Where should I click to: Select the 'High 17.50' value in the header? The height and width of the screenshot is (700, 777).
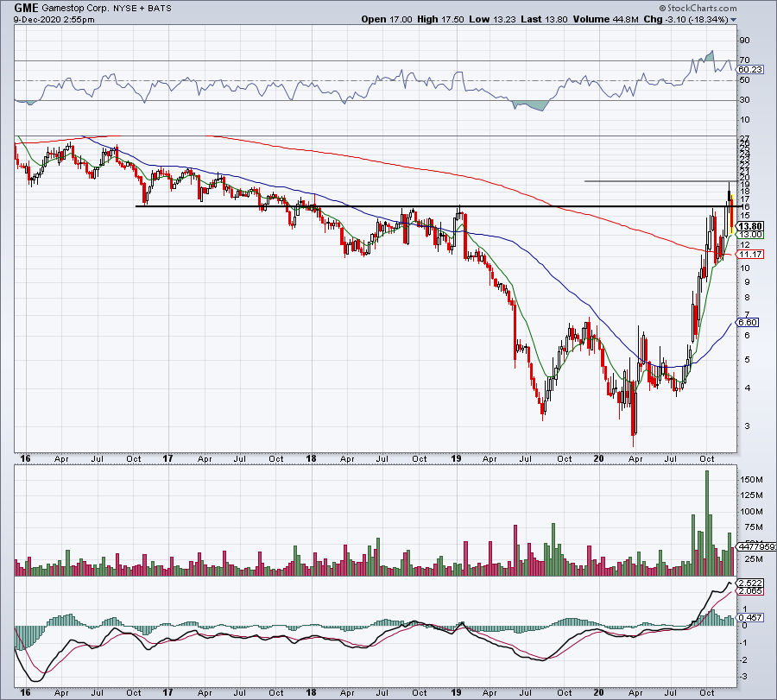pyautogui.click(x=440, y=19)
